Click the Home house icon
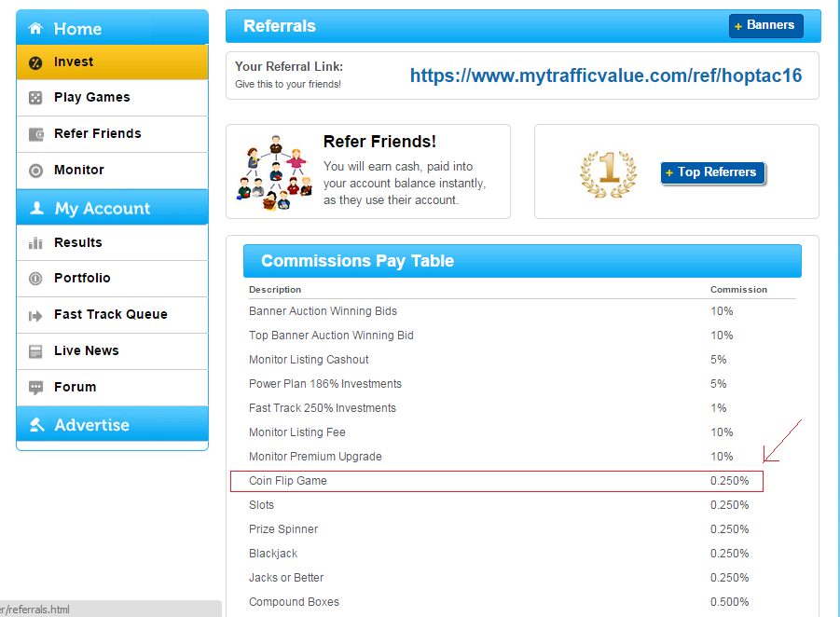 tap(35, 28)
